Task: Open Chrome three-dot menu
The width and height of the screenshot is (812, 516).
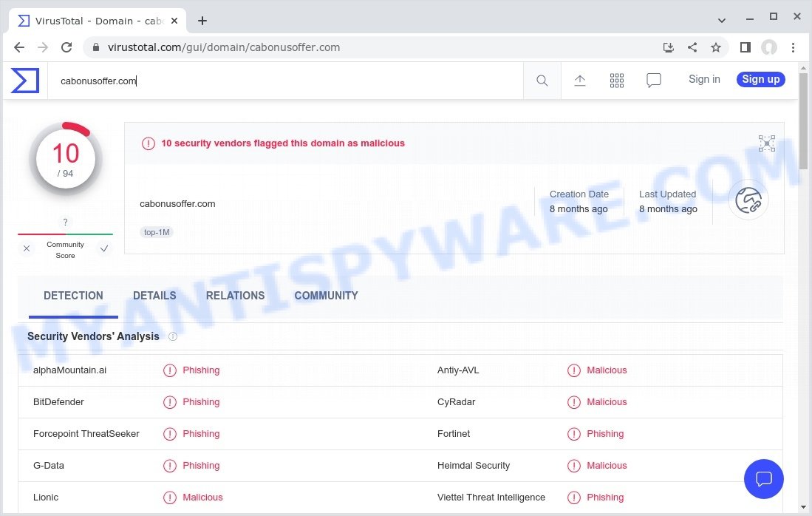Action: [x=793, y=47]
